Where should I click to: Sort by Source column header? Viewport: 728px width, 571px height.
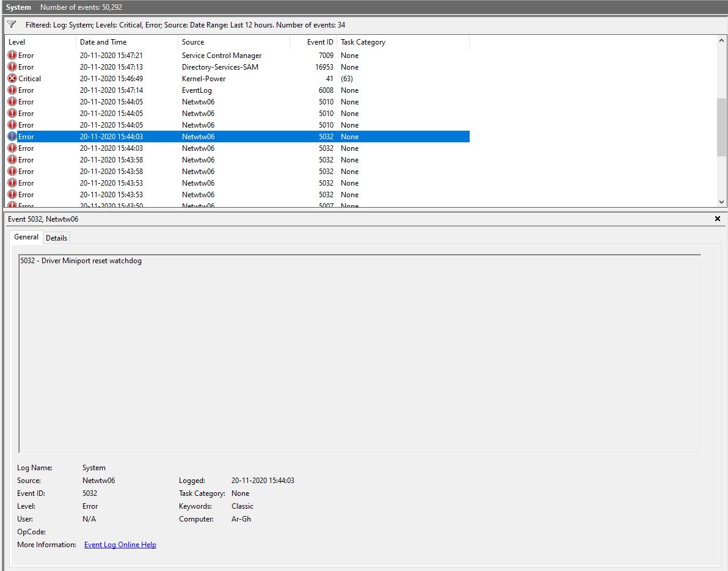point(234,42)
